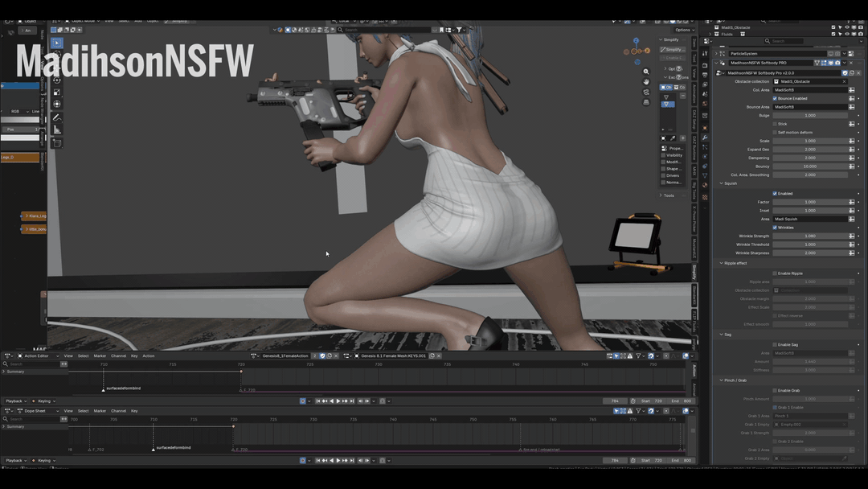Click the Zoom magnifier icon in viewport
The height and width of the screenshot is (489, 868).
[x=646, y=72]
